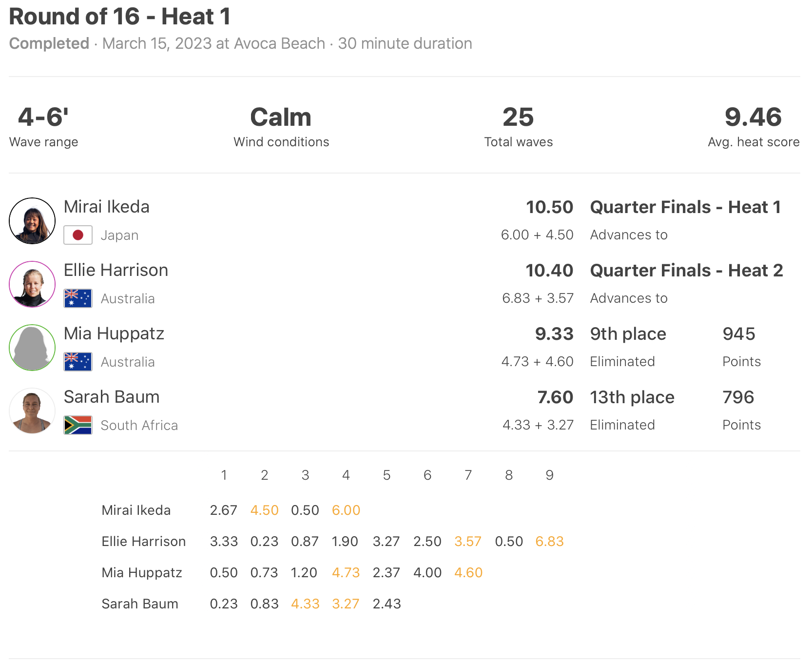The width and height of the screenshot is (812, 664).
Task: Click Mirai Ikeda's profile photo
Action: tap(32, 221)
